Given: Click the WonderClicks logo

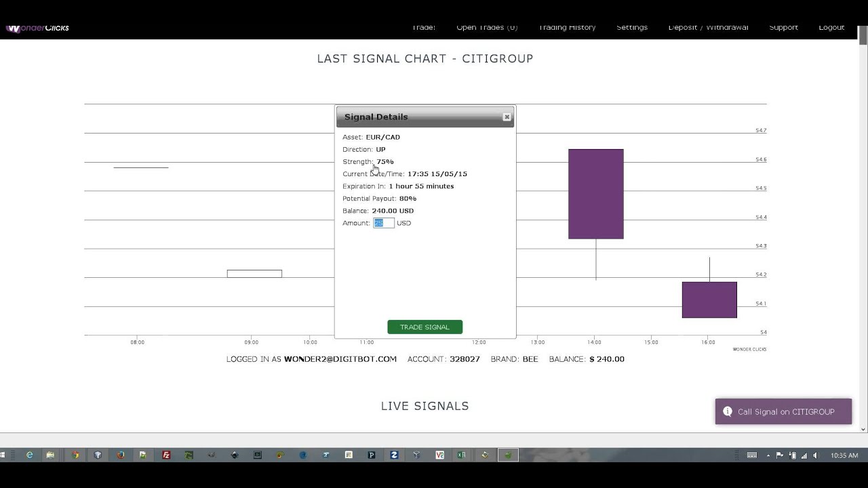Looking at the screenshot, I should pyautogui.click(x=37, y=28).
